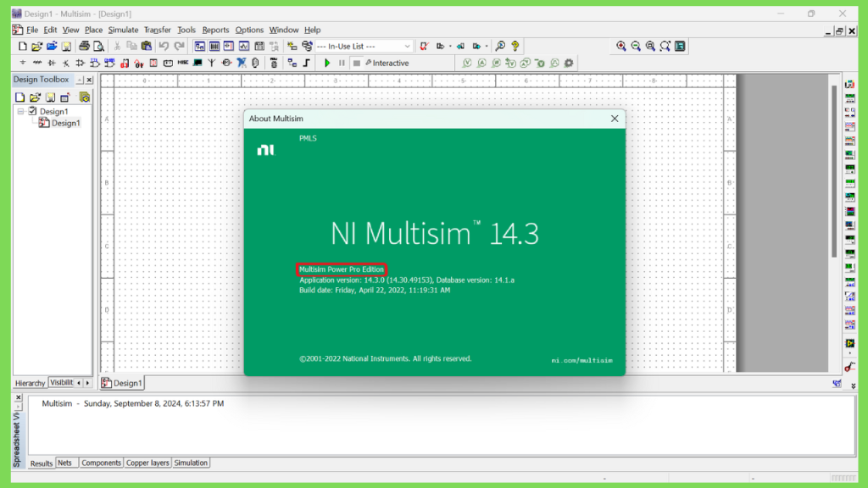Place a TTL logic component
Viewport: 868px width, 488px height.
[x=95, y=63]
